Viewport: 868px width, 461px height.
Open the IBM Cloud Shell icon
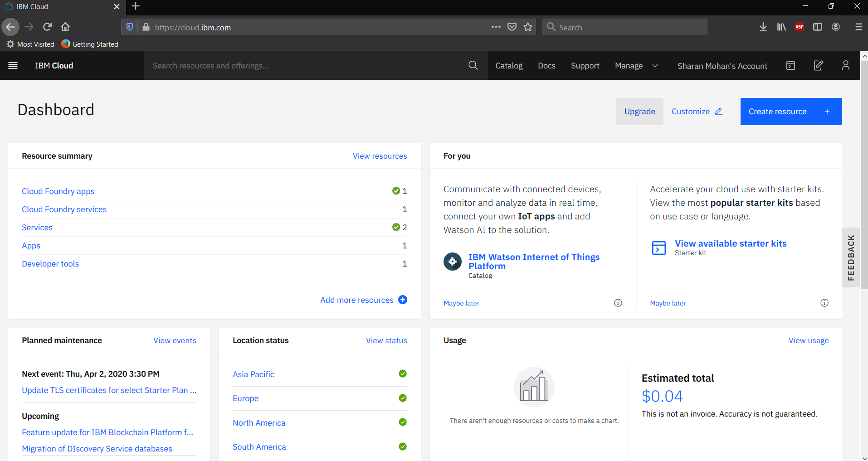pos(790,66)
